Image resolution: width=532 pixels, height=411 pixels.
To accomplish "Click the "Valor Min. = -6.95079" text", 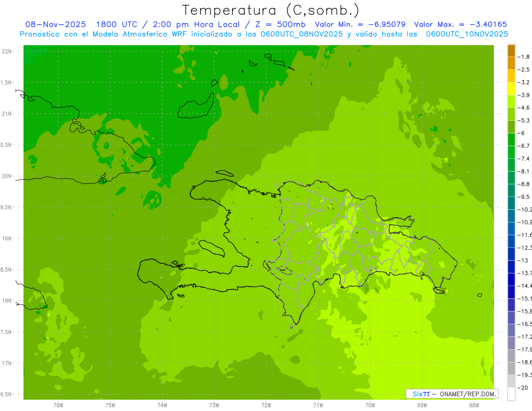I will point(360,24).
